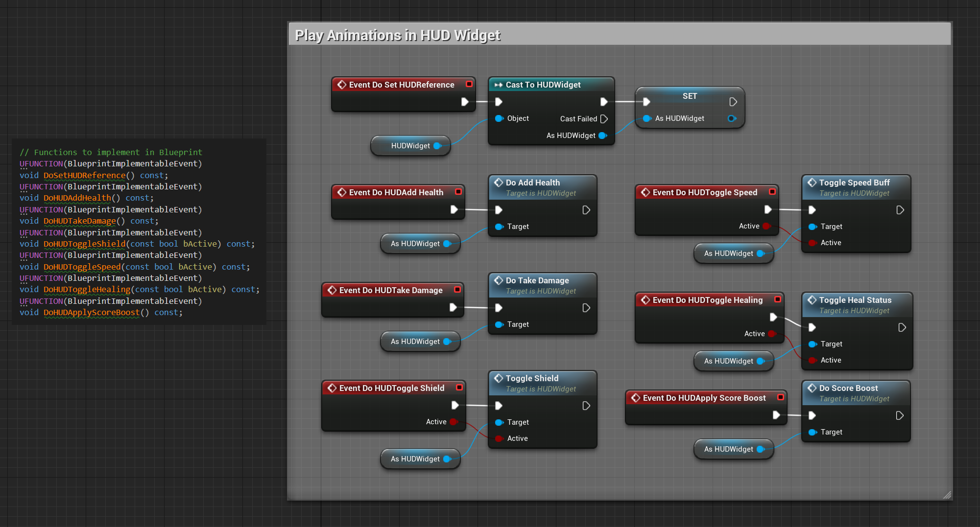Screen dimensions: 980x527
Task: Click the Play Animations in HUD Widget comment title
Action: 398,35
